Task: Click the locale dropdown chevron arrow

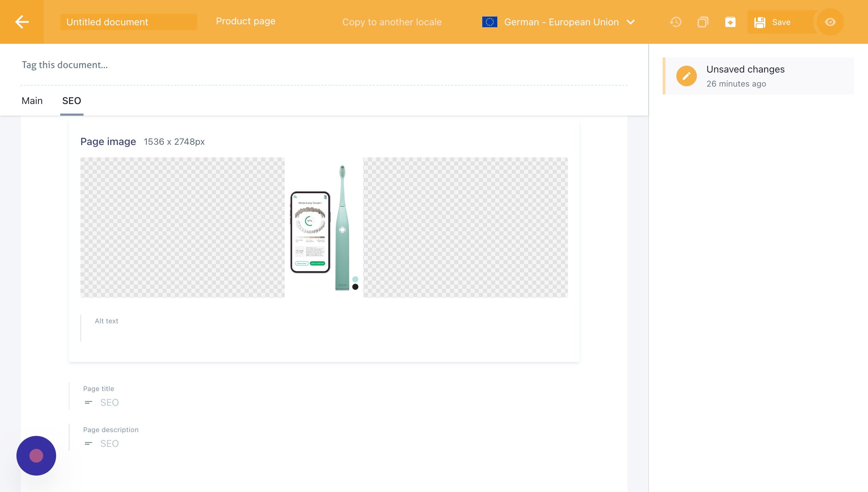Action: (630, 22)
